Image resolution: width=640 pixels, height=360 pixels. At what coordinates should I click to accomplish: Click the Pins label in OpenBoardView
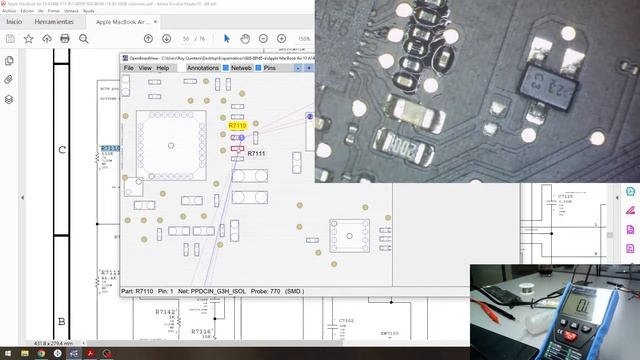tap(269, 68)
